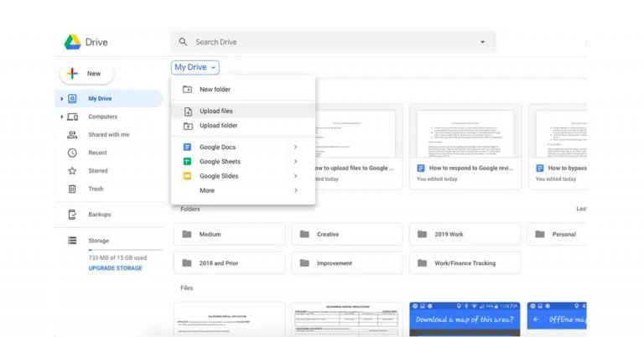
Task: Select Upload files from the menu
Action: pos(216,111)
